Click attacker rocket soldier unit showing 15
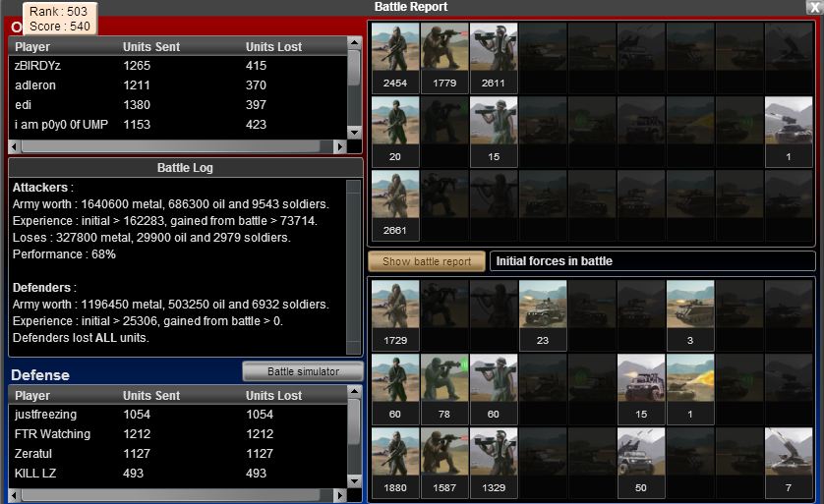 point(494,132)
